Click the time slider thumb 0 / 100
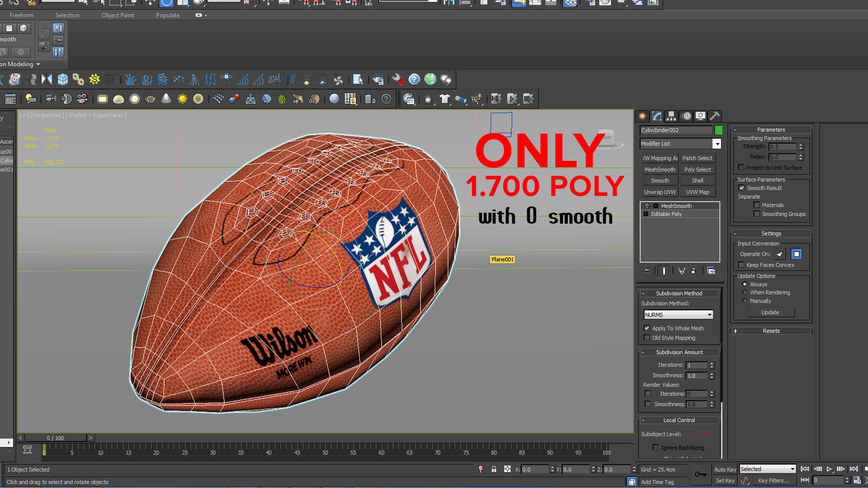 56,438
